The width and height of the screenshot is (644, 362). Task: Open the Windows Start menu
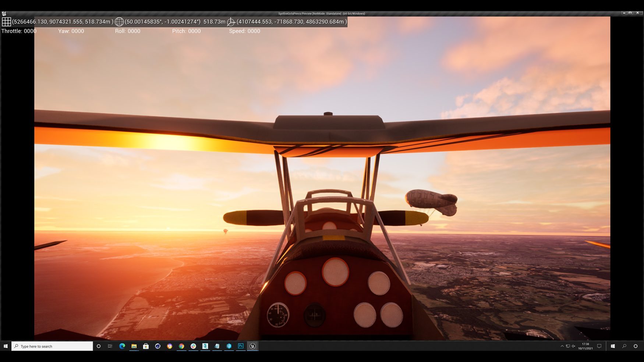6,346
